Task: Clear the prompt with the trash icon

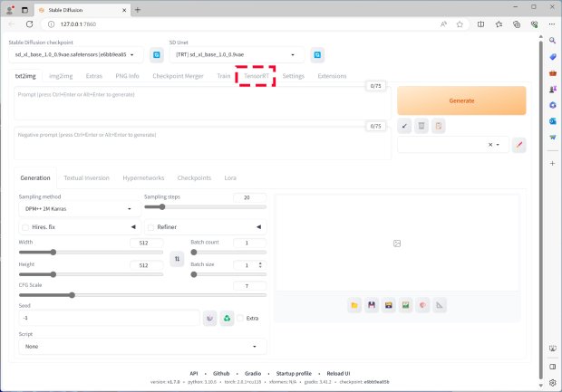Action: (421, 126)
